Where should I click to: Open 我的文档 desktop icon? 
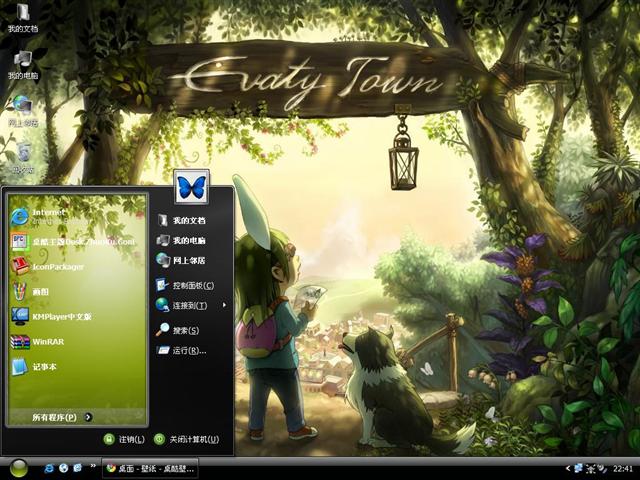[x=23, y=18]
